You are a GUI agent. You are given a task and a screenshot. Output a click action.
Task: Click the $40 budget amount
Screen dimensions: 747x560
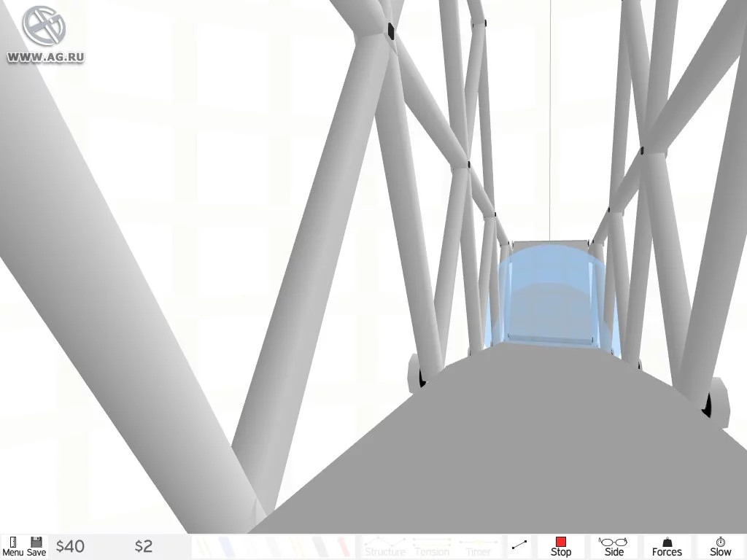click(x=70, y=546)
